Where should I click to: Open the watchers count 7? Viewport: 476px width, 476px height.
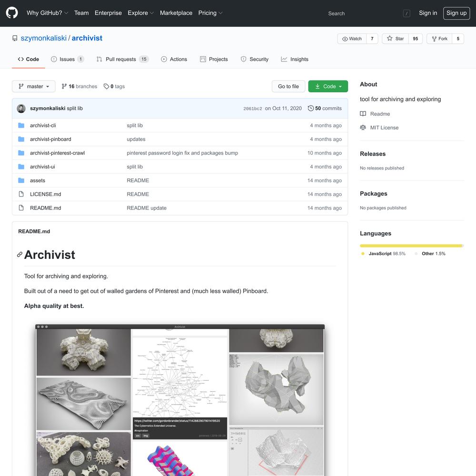[x=372, y=39]
